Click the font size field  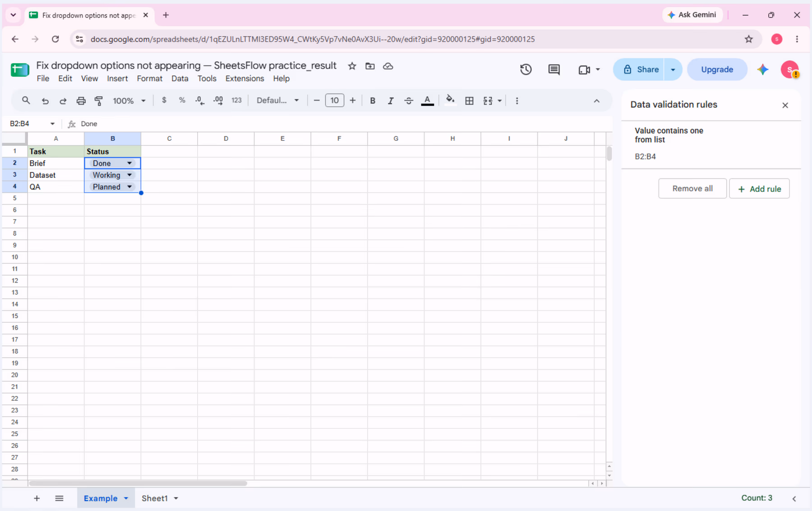click(x=335, y=100)
